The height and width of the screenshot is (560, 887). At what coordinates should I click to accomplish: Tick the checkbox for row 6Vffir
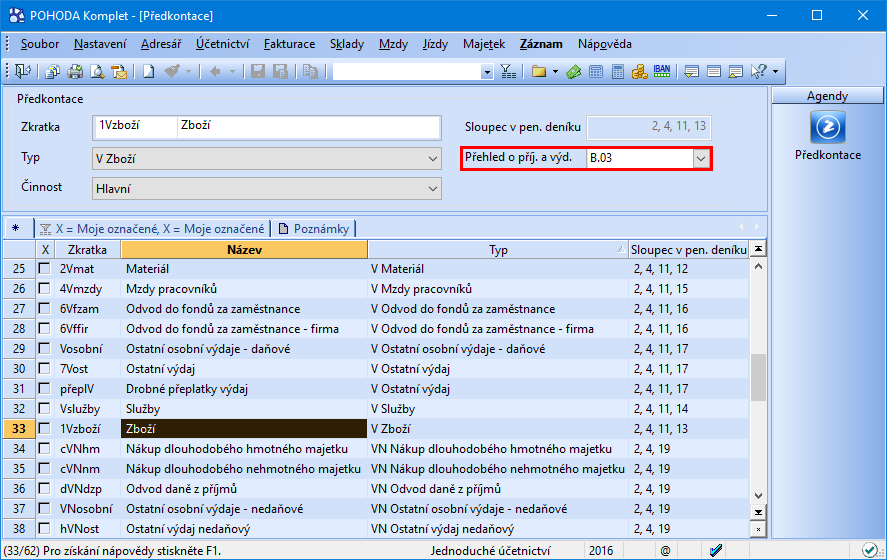pos(44,329)
